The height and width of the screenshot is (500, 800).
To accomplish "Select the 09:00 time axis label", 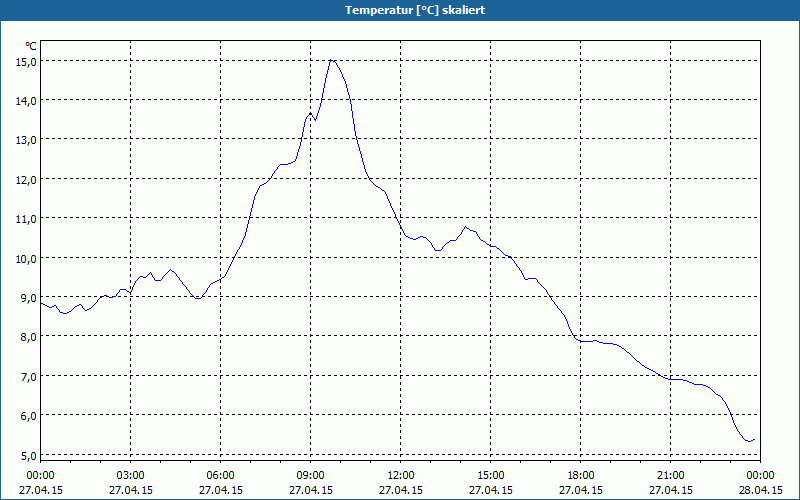I will tap(310, 475).
